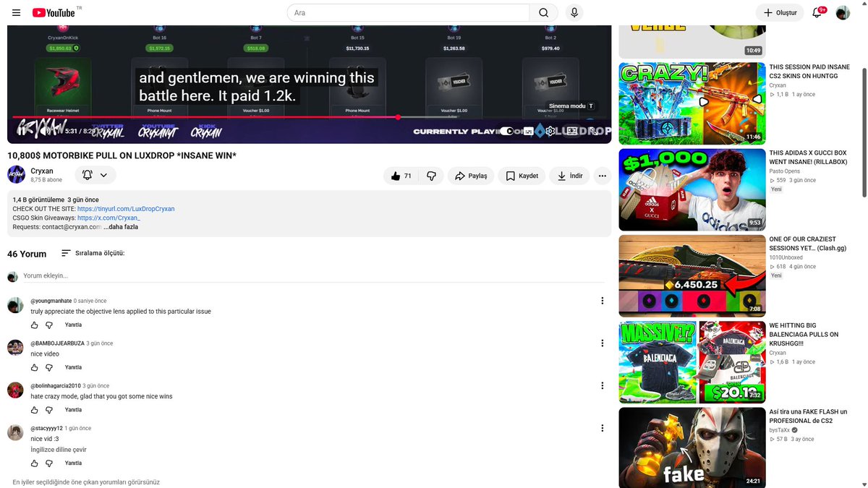This screenshot has height=488, width=868.
Task: Like the video with 71 likes
Action: (401, 176)
